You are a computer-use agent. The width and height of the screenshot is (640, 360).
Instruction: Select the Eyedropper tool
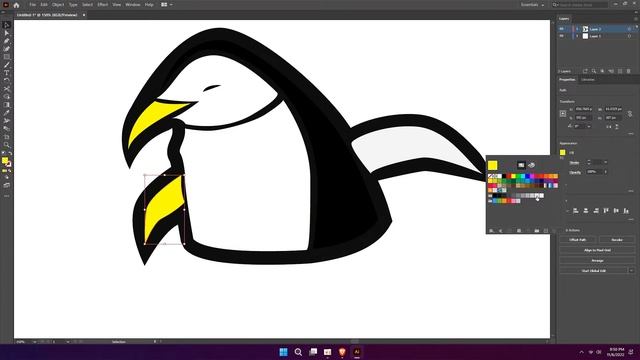7,113
